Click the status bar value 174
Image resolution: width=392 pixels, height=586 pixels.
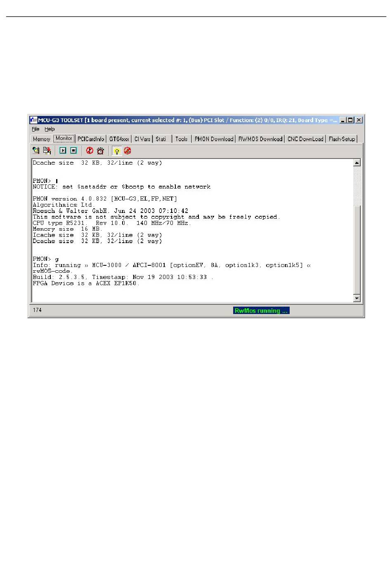tap(38, 310)
